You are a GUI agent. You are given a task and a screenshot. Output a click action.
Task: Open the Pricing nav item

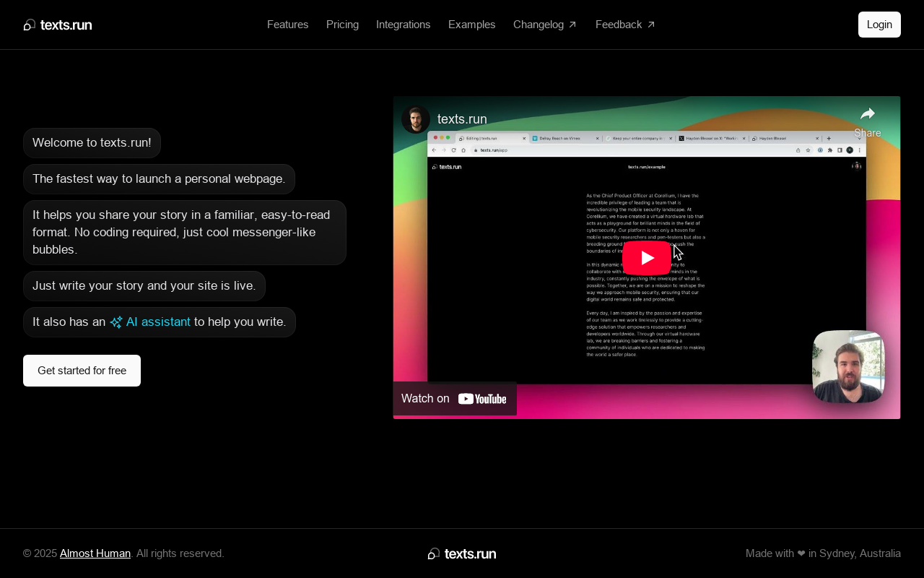(342, 25)
